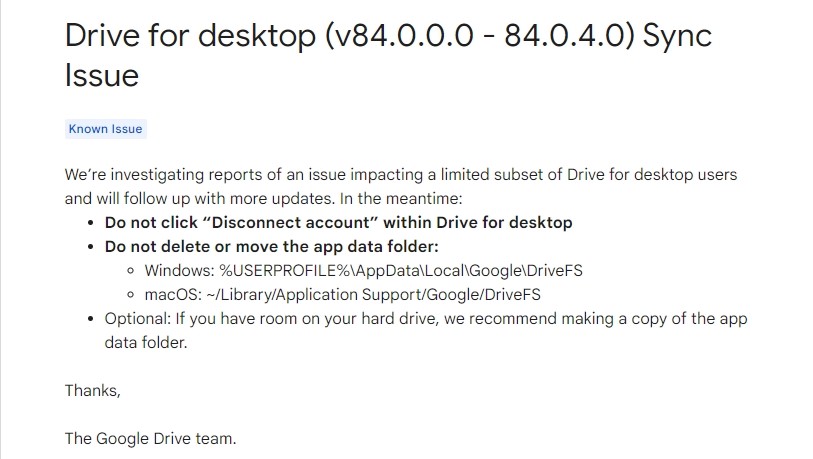Click the "We're investigating reports" paragraph
This screenshot has height=459, width=813.
click(401, 186)
